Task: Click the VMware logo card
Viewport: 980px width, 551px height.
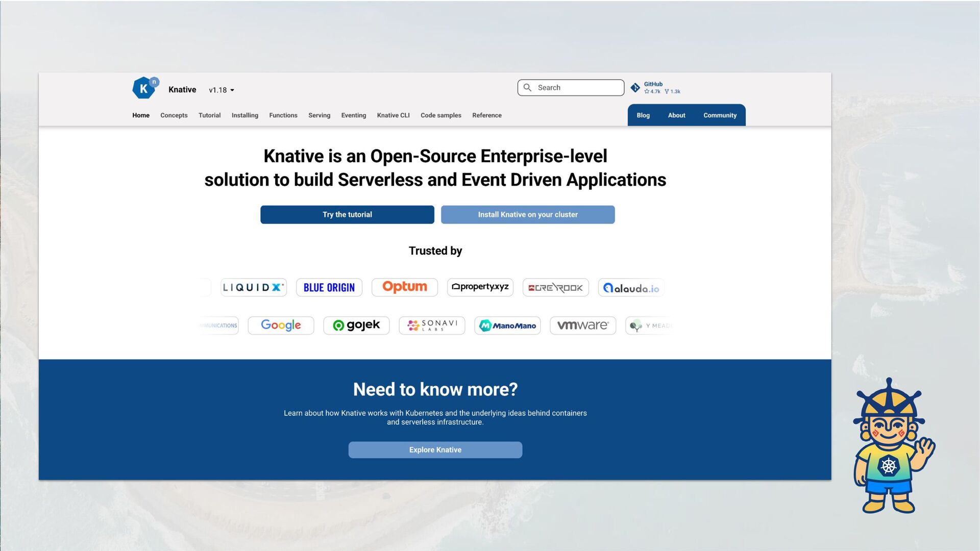Action: pos(583,325)
